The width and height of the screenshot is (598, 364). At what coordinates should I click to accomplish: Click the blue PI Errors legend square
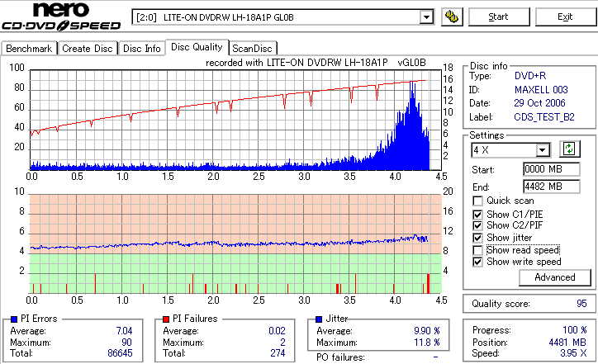click(14, 319)
